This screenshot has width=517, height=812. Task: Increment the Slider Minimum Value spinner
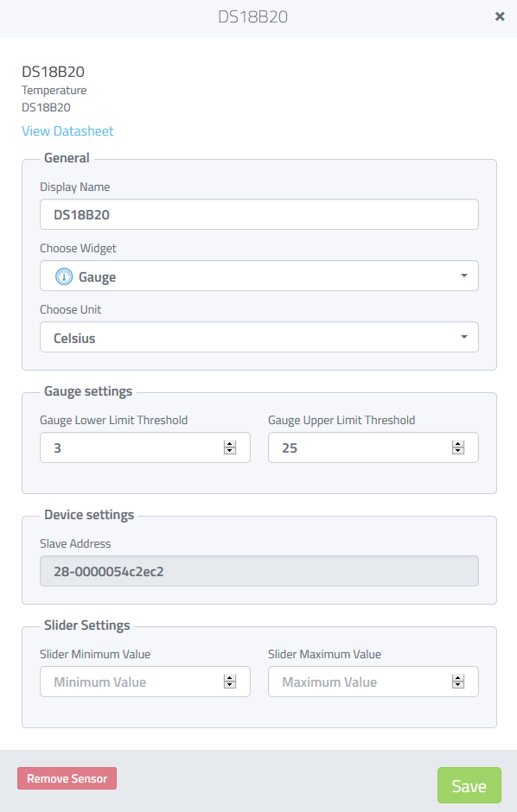click(x=230, y=678)
